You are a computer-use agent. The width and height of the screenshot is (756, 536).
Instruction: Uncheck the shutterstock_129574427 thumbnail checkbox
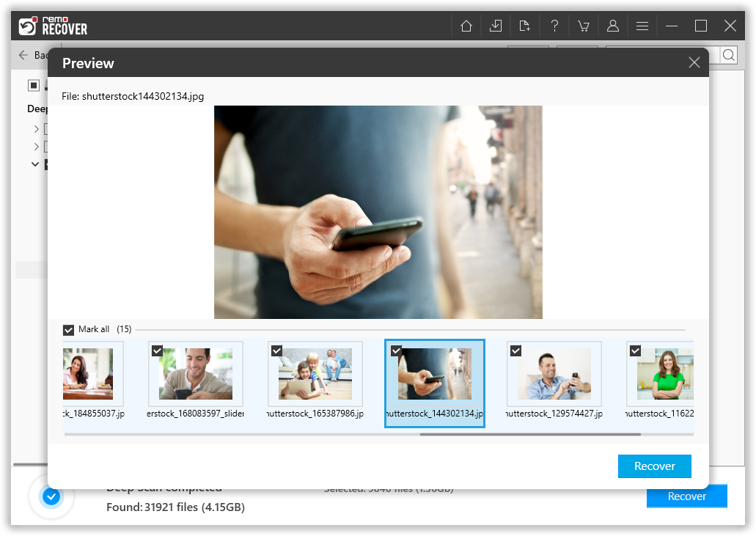[515, 351]
